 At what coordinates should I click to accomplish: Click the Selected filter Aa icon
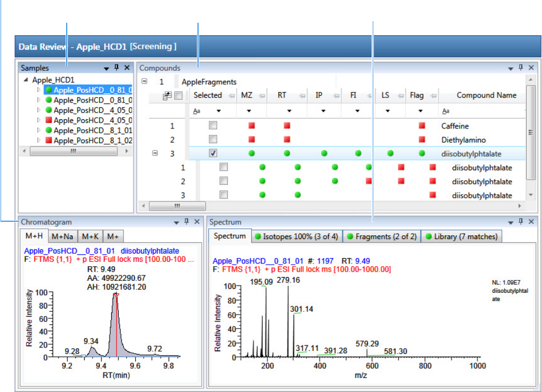click(x=197, y=111)
